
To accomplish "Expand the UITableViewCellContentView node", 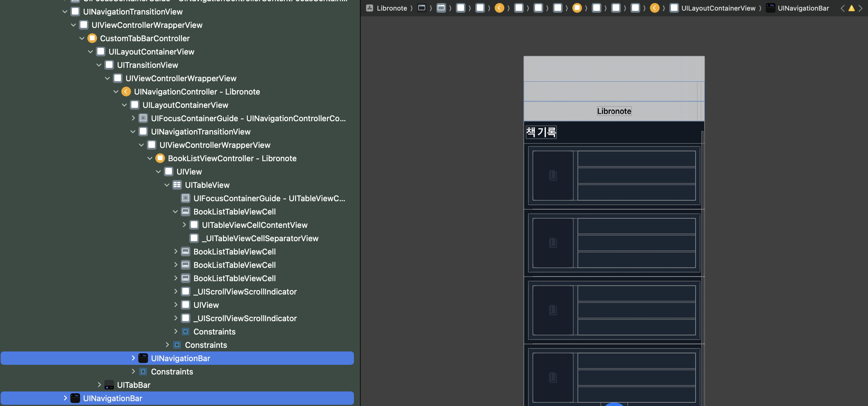I will [x=184, y=225].
